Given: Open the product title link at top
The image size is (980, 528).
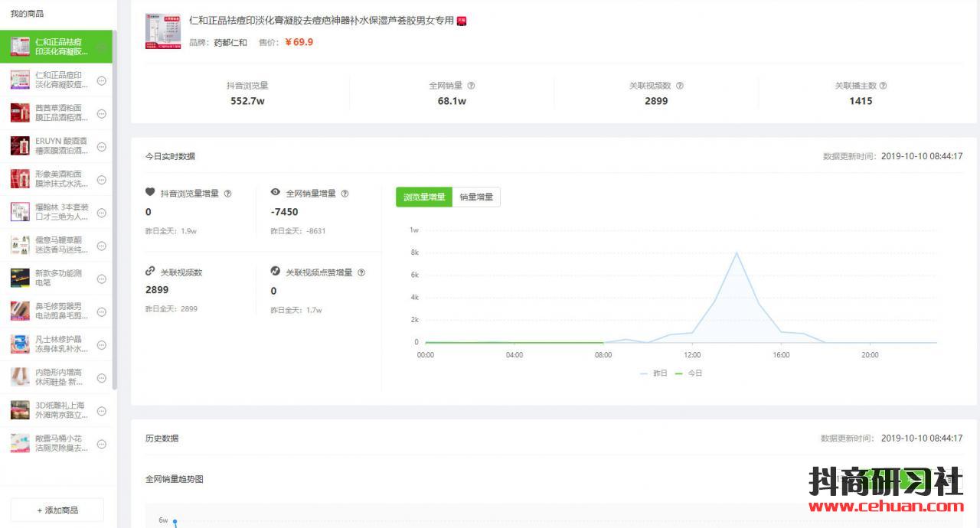Looking at the screenshot, I should pyautogui.click(x=322, y=21).
